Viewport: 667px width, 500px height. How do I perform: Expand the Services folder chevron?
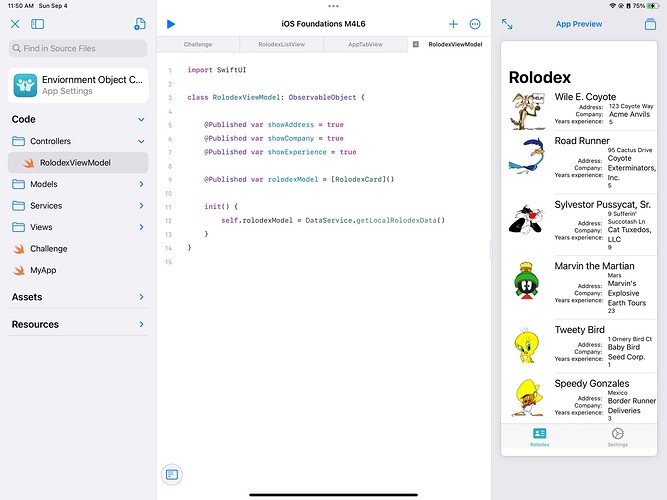pyautogui.click(x=141, y=206)
